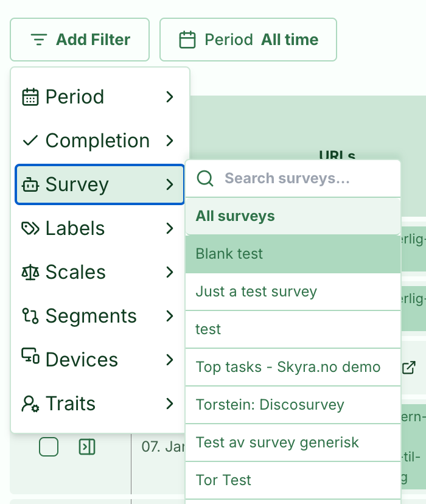
Task: Choose the survey named test
Action: (293, 329)
